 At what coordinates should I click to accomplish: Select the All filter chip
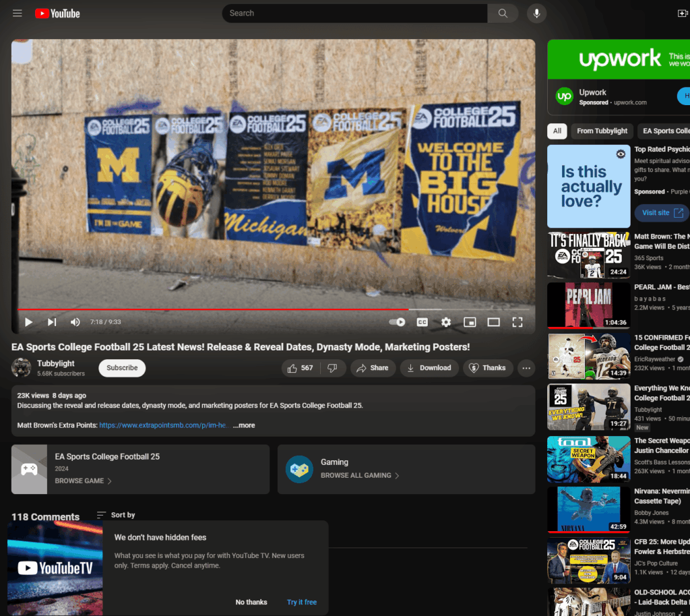(x=557, y=131)
